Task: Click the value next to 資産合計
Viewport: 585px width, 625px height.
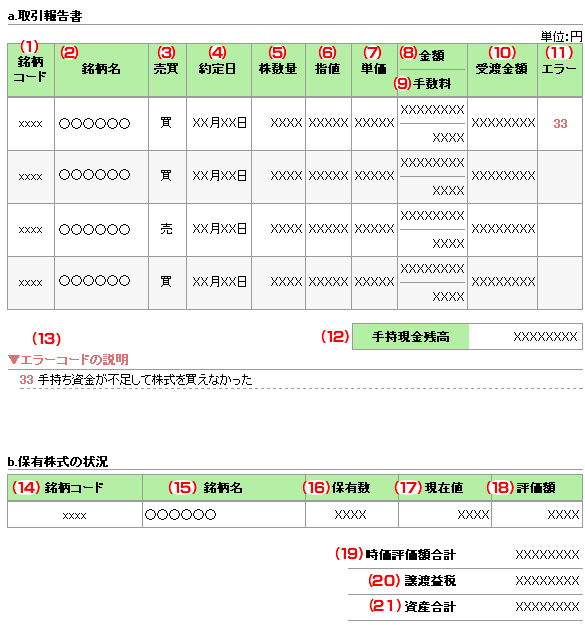Action: [547, 607]
